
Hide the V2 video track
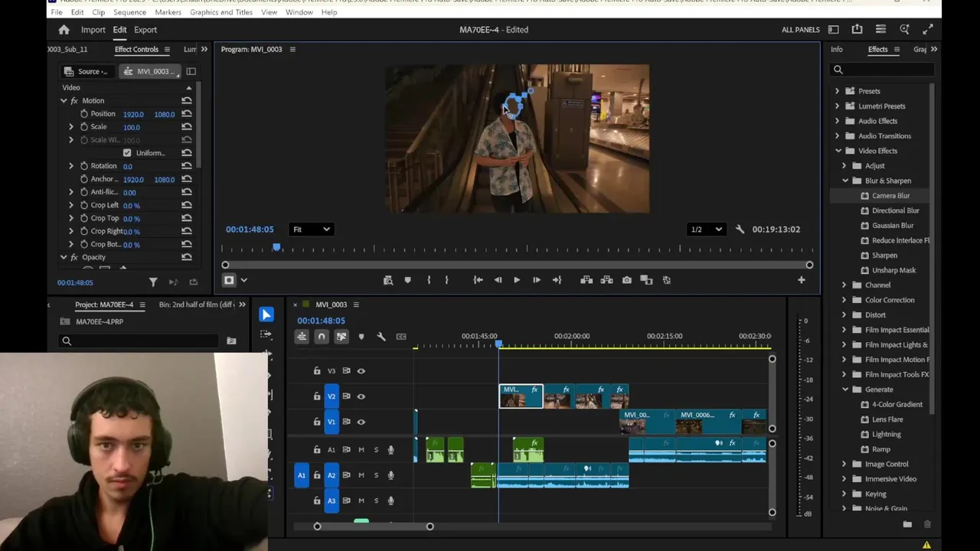[x=361, y=396]
